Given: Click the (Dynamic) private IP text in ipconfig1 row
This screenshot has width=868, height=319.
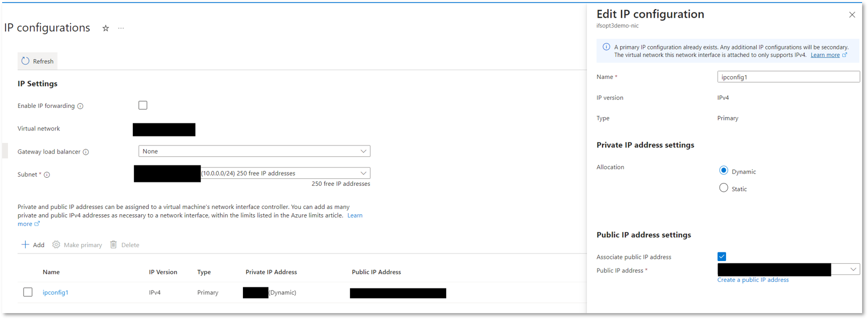Looking at the screenshot, I should (283, 293).
